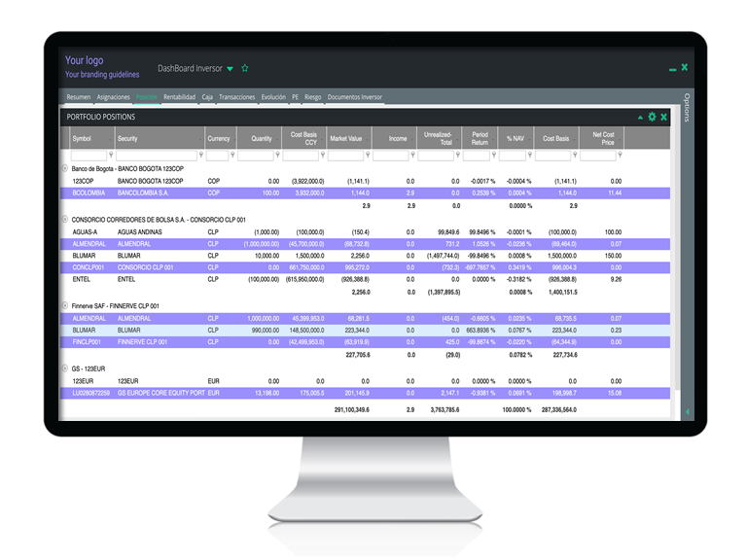Image resolution: width=747 pixels, height=560 pixels.
Task: Click the Your logo branding text
Action: pyautogui.click(x=85, y=60)
